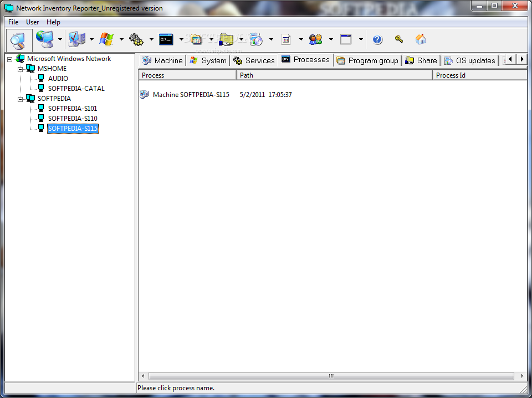This screenshot has height=398, width=532.
Task: Sort by the Process column header
Action: pyautogui.click(x=187, y=75)
